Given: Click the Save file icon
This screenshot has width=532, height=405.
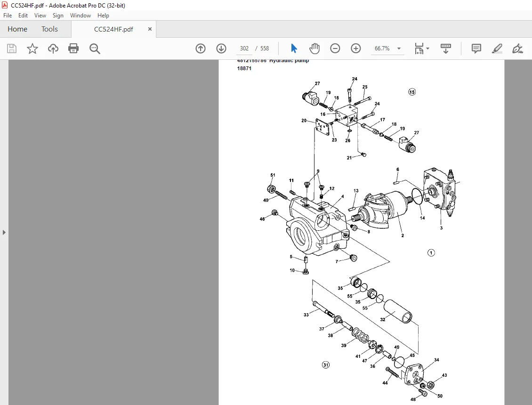Looking at the screenshot, I should (x=12, y=49).
